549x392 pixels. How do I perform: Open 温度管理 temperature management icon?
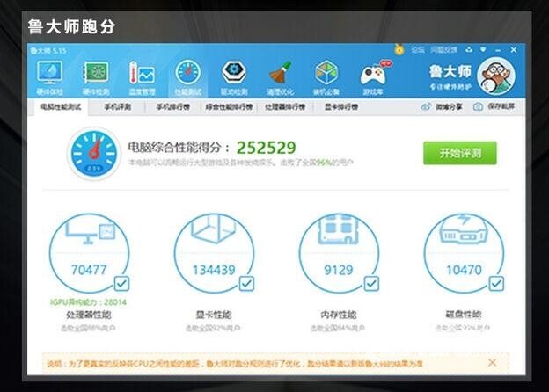142,75
